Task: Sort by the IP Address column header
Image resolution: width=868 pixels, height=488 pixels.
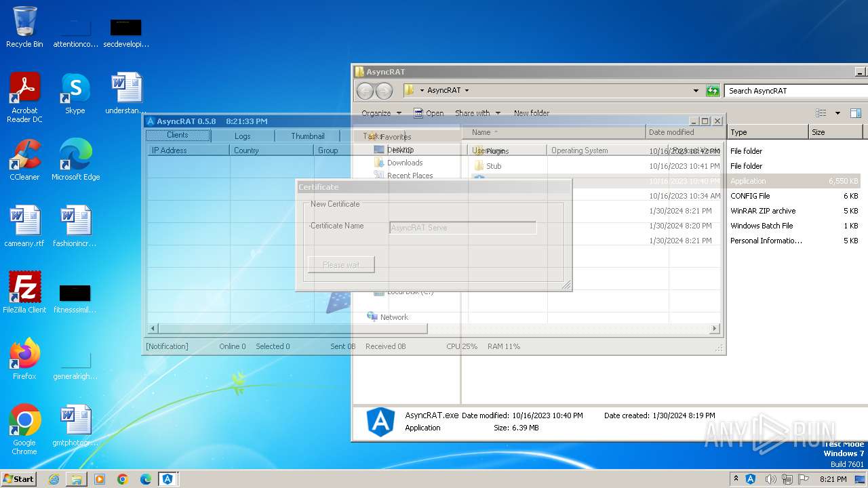Action: (189, 150)
